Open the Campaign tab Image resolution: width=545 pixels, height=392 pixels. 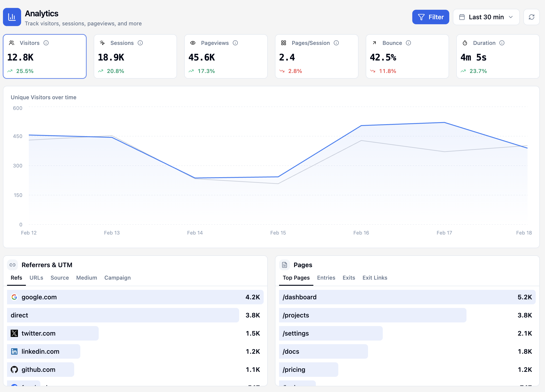tap(118, 278)
